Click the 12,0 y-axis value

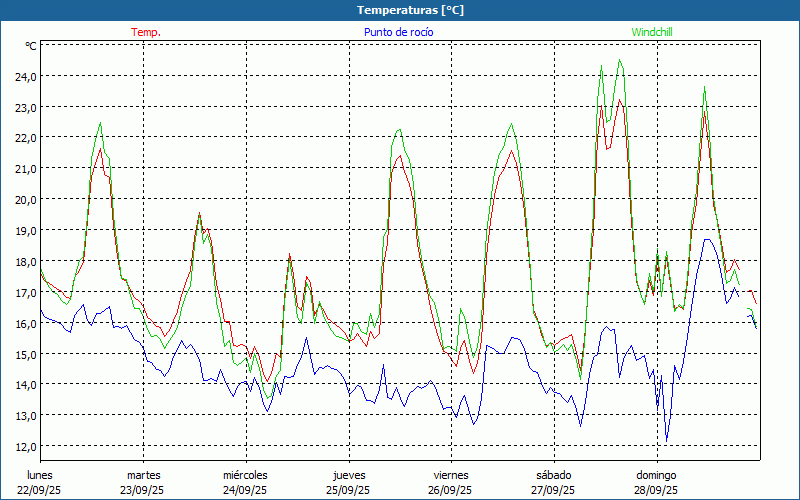click(24, 446)
